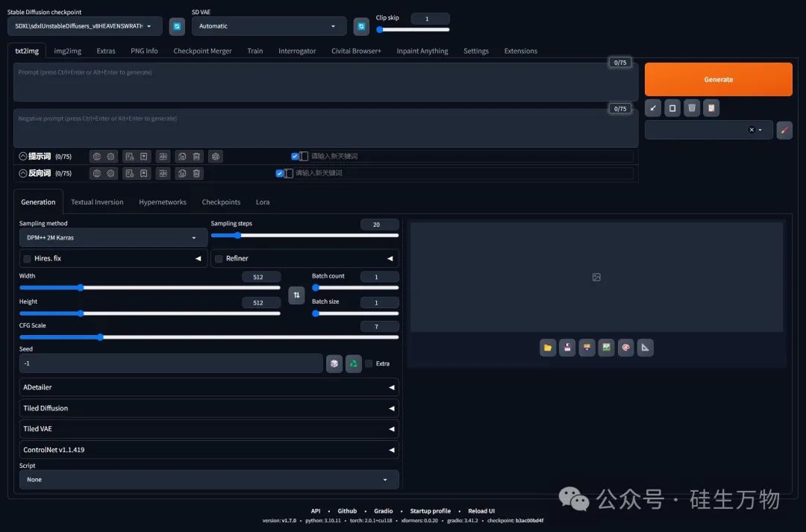This screenshot has height=532, width=806.
Task: Click the Reload UI link
Action: (481, 511)
